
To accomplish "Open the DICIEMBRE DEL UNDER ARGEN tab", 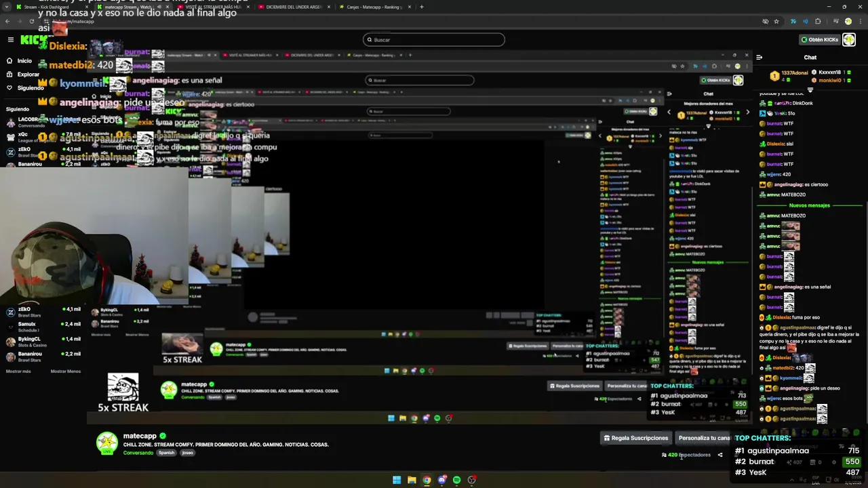I will 294,7.
